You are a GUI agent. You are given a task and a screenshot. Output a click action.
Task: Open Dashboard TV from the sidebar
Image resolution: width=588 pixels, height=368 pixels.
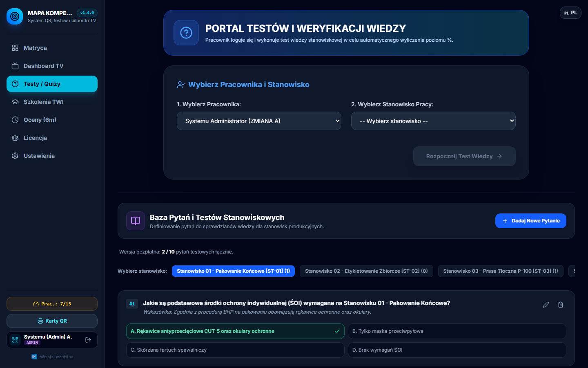click(52, 66)
